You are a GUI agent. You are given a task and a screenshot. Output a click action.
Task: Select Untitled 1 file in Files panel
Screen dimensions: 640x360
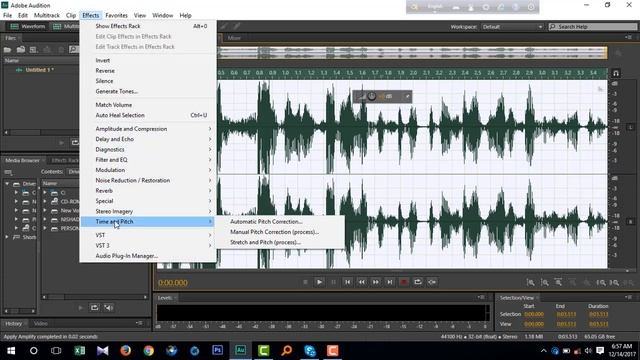39,70
